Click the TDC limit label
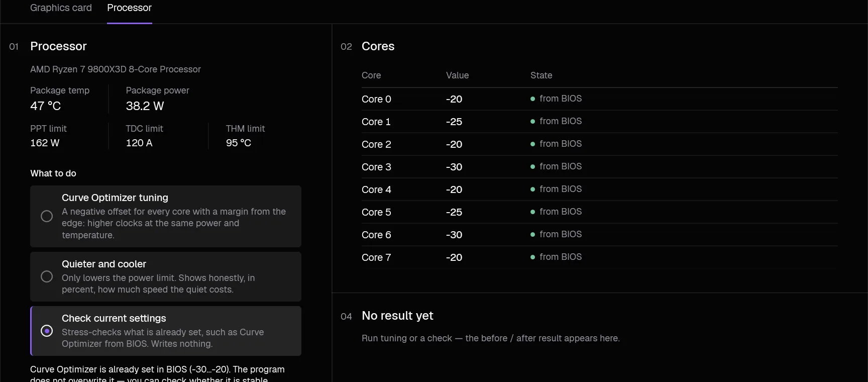The image size is (868, 382). pyautogui.click(x=144, y=129)
